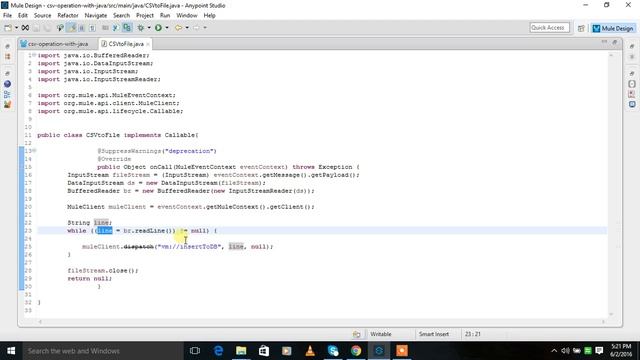Click the Smart Insert status bar entry
Viewport: 640px width, 360px height.
pos(433,334)
